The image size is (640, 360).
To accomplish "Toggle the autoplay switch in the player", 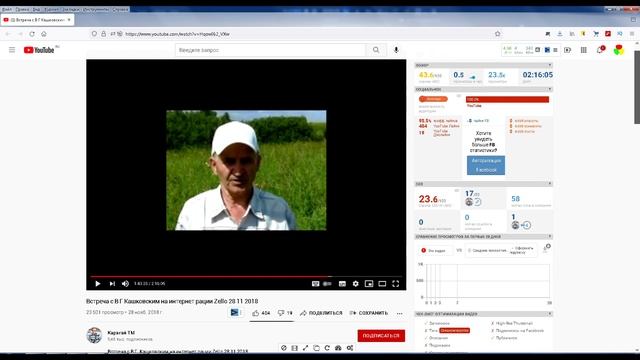I will (x=327, y=284).
